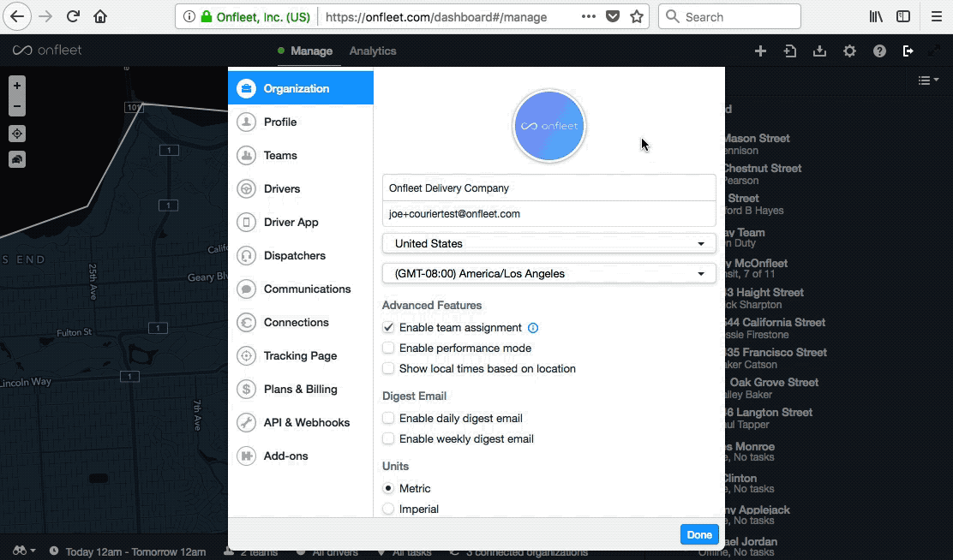The image size is (953, 560).
Task: Click the Done button
Action: click(699, 534)
